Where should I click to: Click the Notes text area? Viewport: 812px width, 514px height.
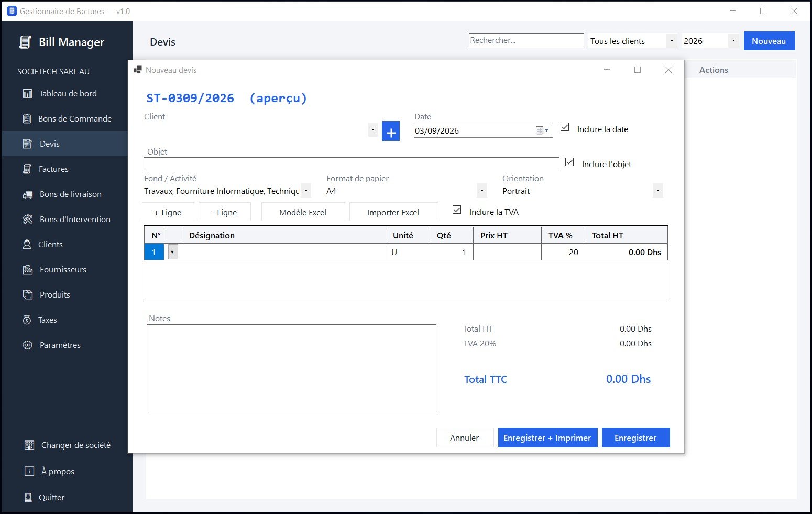[x=291, y=369]
